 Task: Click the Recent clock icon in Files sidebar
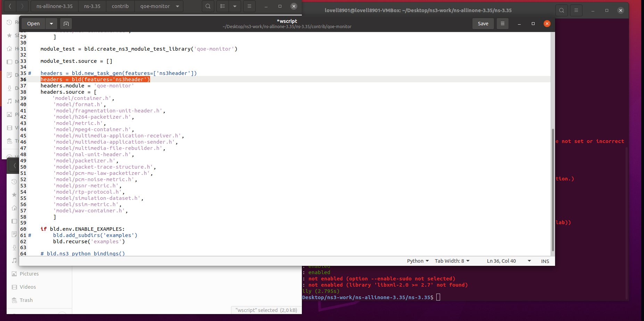(x=9, y=22)
